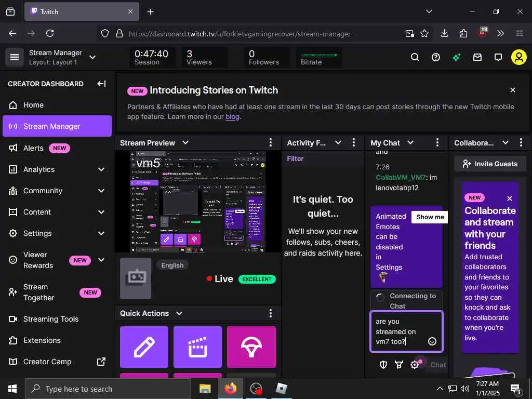
Task: Open the hamburger menu beside Stream Manager
Action: 14,57
